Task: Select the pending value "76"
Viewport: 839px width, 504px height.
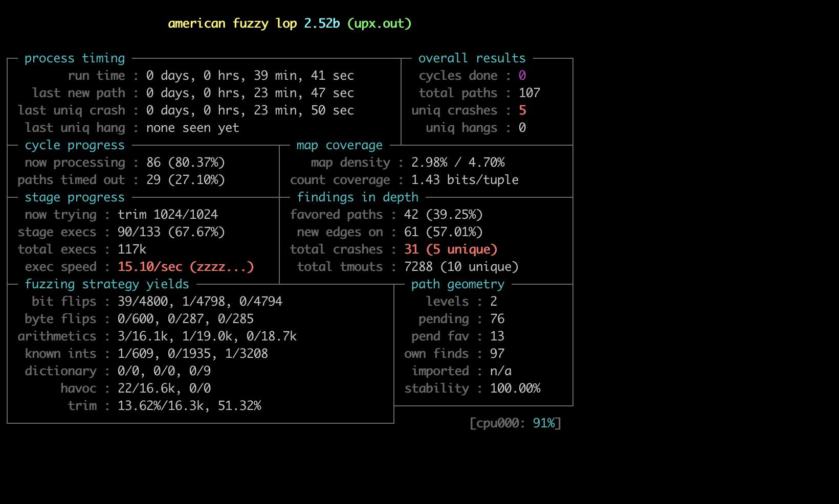Action: tap(497, 319)
